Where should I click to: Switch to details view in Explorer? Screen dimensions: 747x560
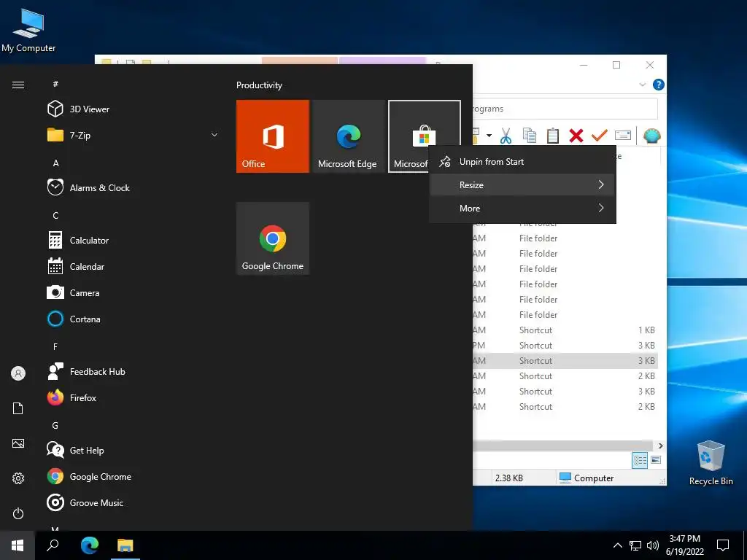click(x=640, y=460)
